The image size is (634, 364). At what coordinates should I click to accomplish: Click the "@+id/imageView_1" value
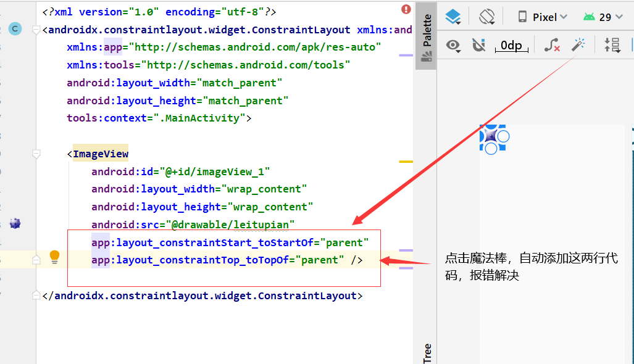tap(215, 172)
